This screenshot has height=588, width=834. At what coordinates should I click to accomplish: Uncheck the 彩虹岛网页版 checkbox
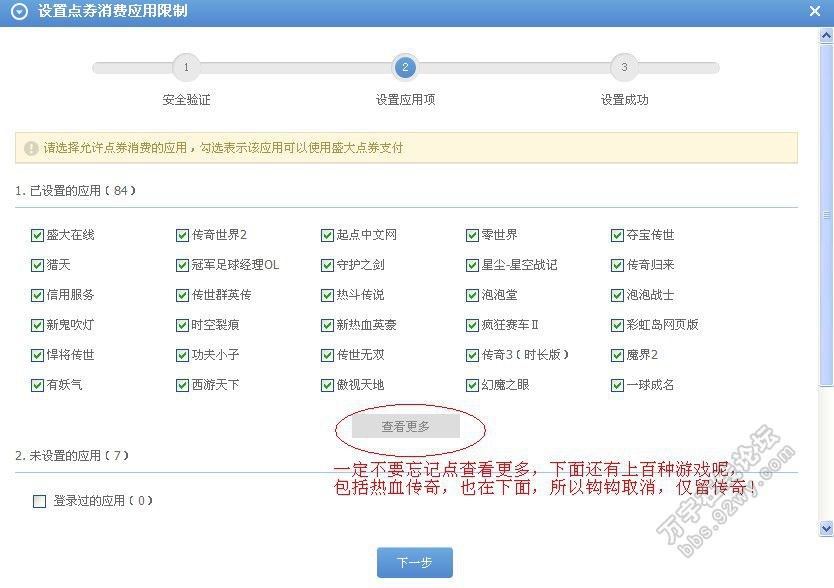617,325
